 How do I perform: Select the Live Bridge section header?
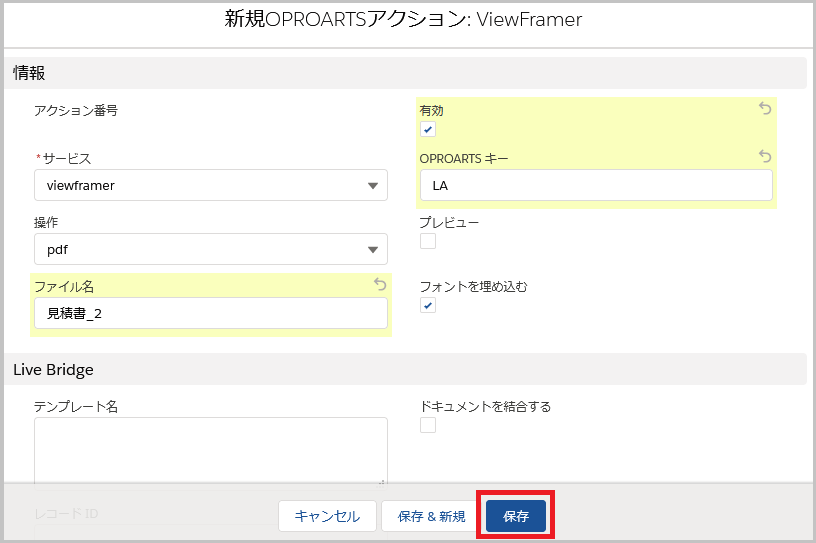tap(53, 369)
